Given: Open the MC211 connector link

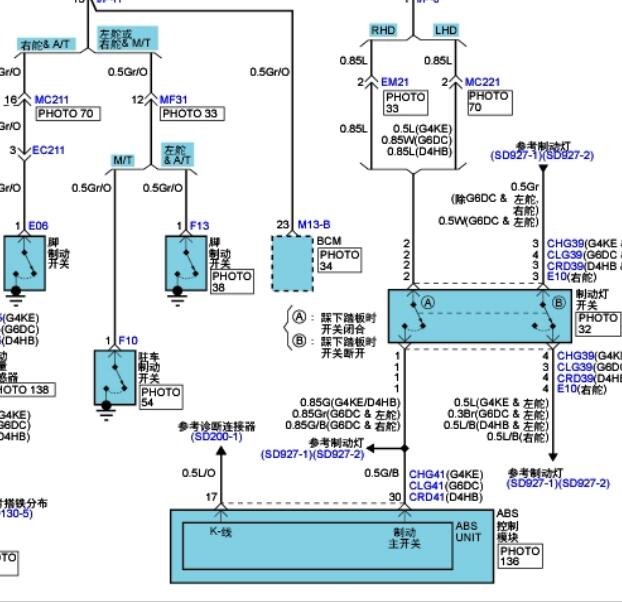Looking at the screenshot, I should pos(52,100).
